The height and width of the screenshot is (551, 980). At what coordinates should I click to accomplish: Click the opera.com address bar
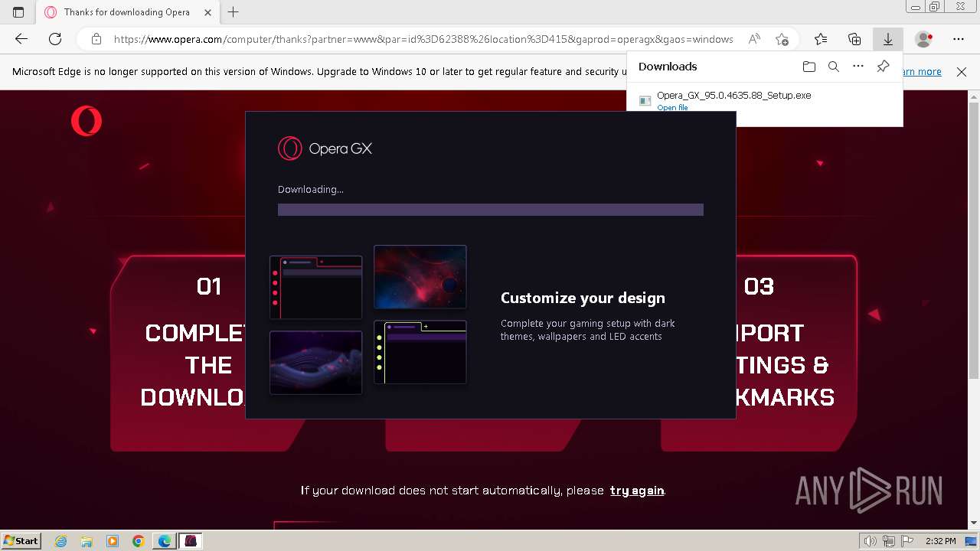pyautogui.click(x=423, y=39)
